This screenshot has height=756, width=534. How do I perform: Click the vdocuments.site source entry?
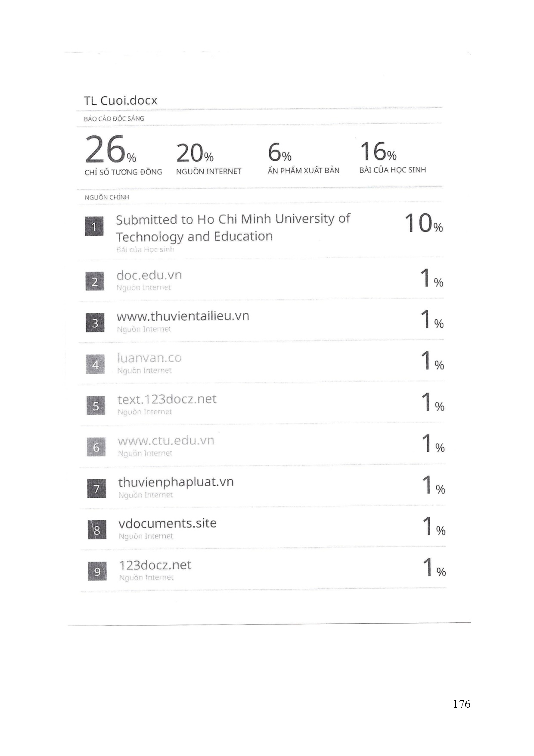point(168,524)
